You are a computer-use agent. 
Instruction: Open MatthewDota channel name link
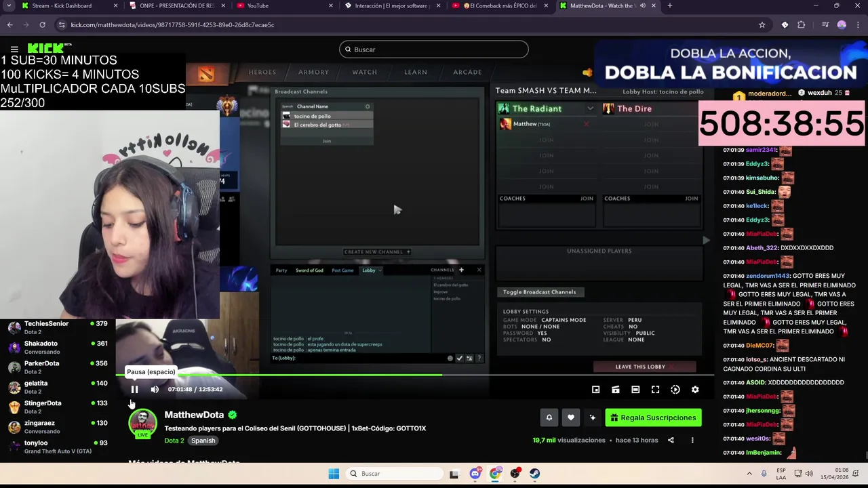[194, 415]
